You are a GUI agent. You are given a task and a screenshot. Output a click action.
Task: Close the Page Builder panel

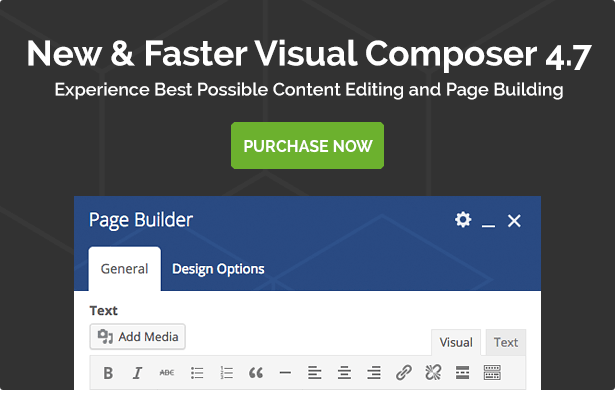click(x=514, y=221)
